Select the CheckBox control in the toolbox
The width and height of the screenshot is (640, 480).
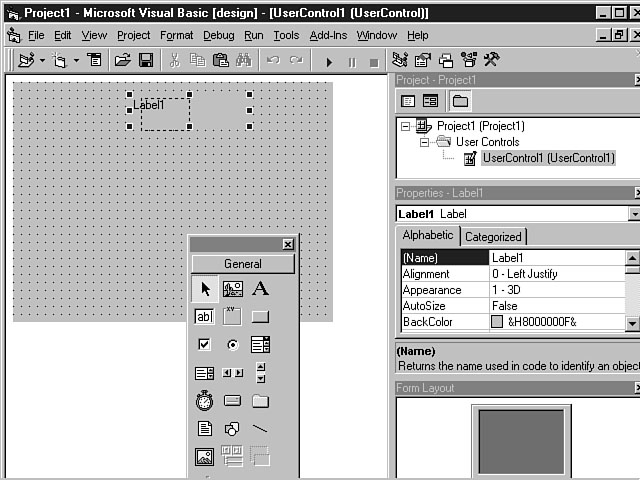coord(204,345)
